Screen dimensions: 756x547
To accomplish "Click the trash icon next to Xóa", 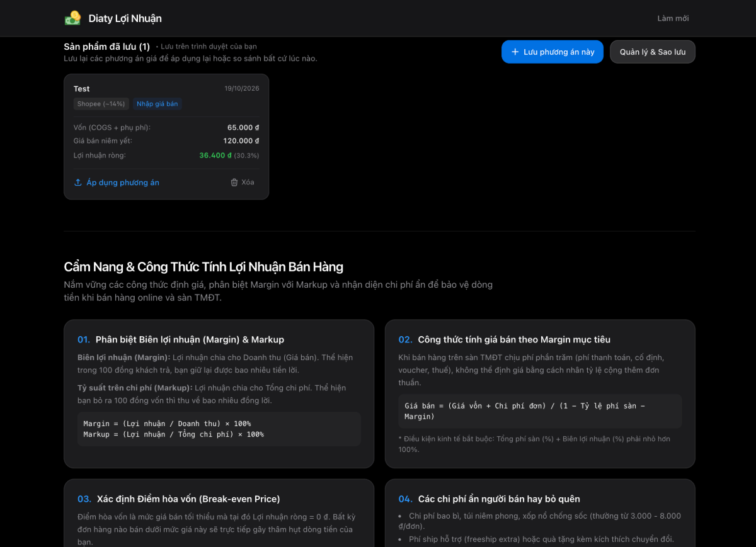I will (234, 182).
